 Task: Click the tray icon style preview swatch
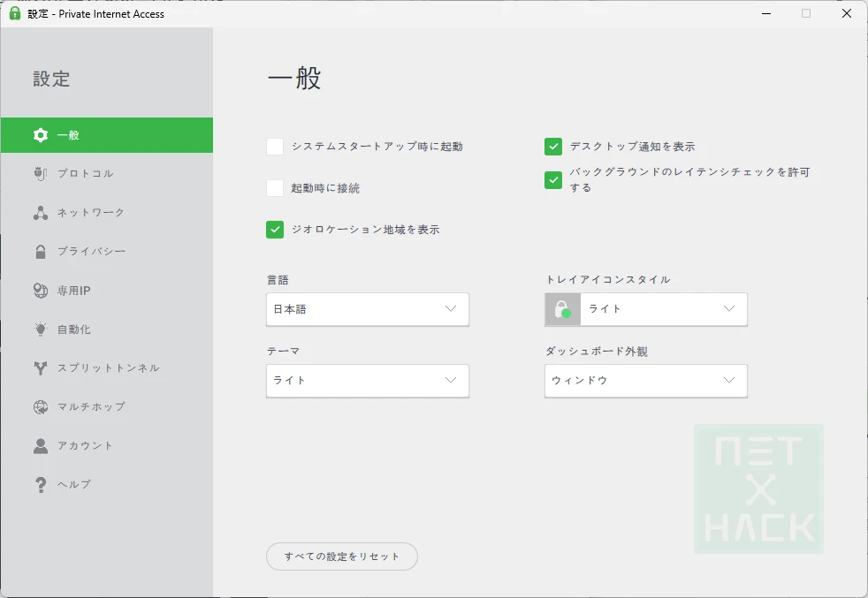[x=562, y=309]
